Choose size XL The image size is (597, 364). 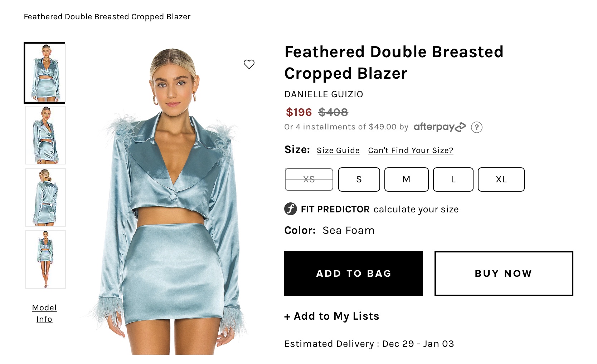pos(501,179)
